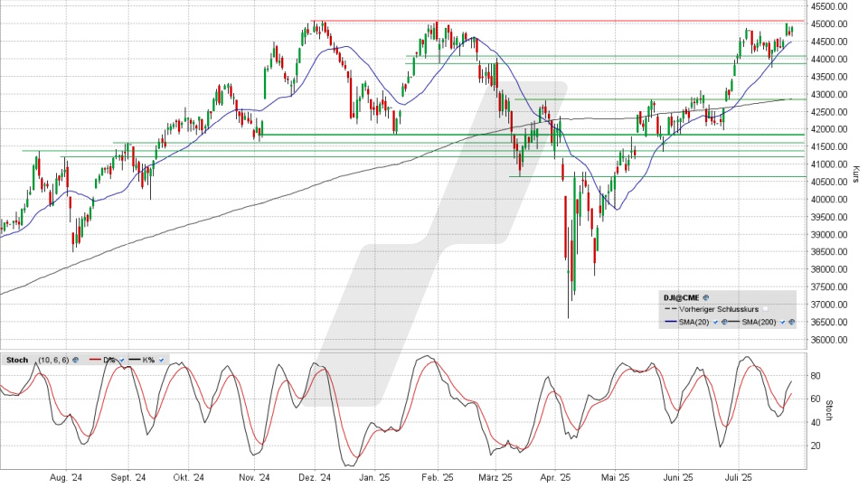
Task: Uncheck the SMA(20) visibility checkbox
Action: click(715, 322)
